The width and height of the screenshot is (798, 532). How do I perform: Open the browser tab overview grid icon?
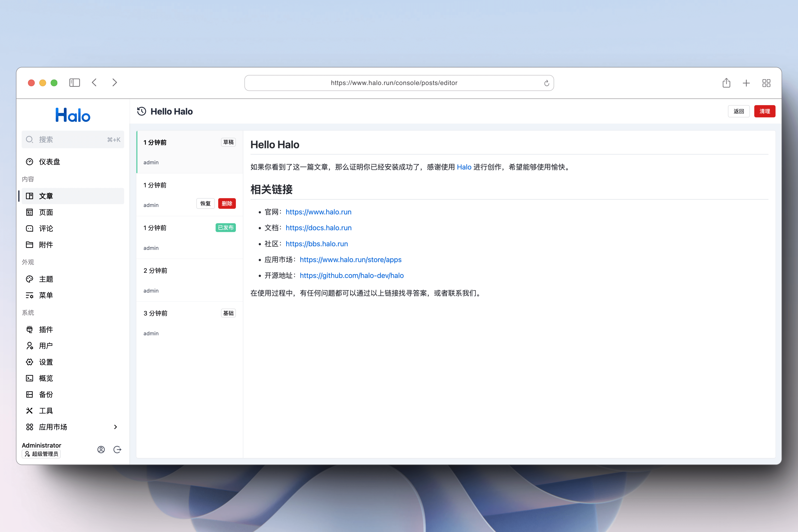coord(766,83)
